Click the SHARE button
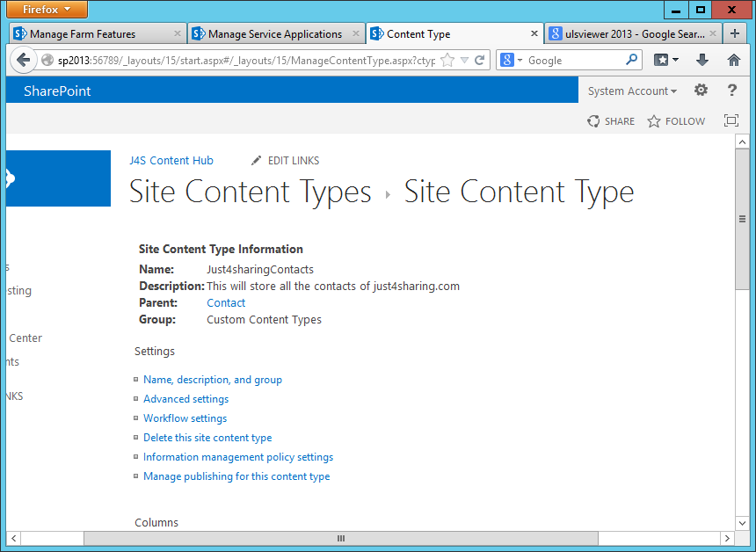This screenshot has height=552, width=756. point(610,121)
